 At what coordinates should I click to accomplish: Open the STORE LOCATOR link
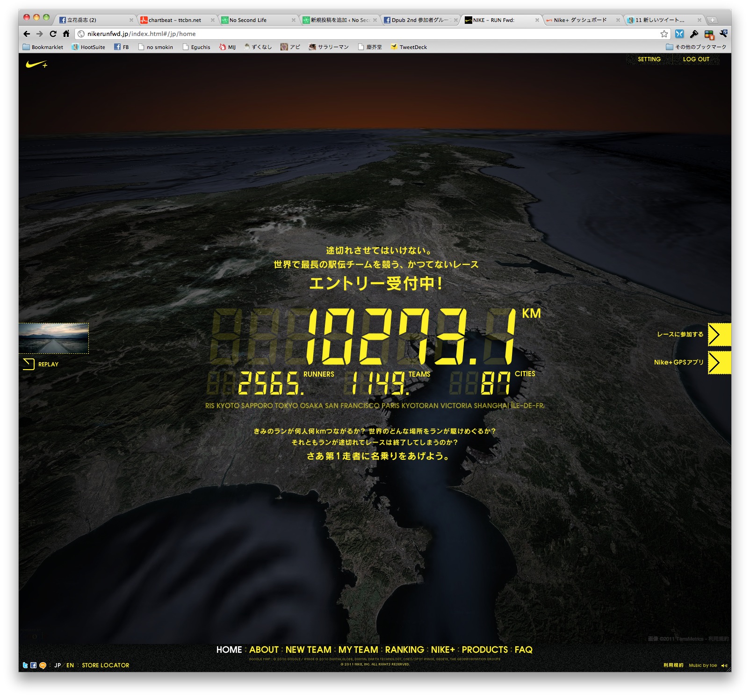(x=106, y=665)
